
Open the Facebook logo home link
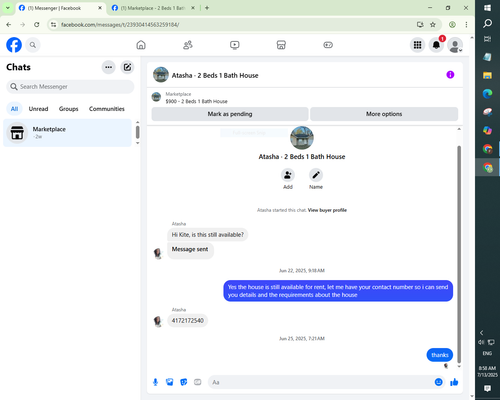pos(14,45)
